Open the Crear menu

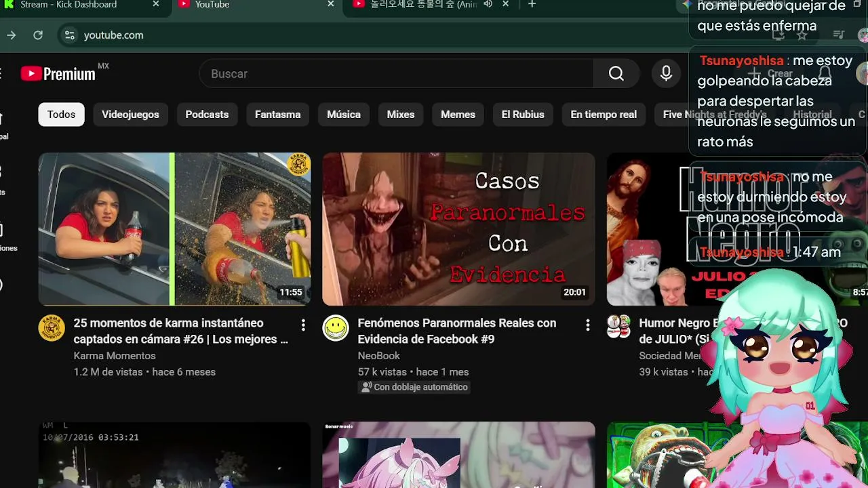(770, 74)
